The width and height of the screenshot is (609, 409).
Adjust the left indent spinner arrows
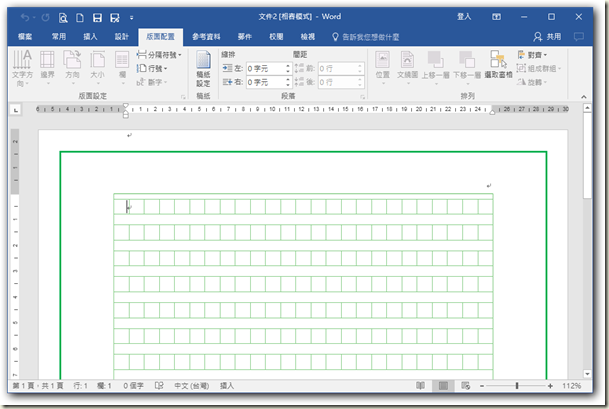click(288, 68)
